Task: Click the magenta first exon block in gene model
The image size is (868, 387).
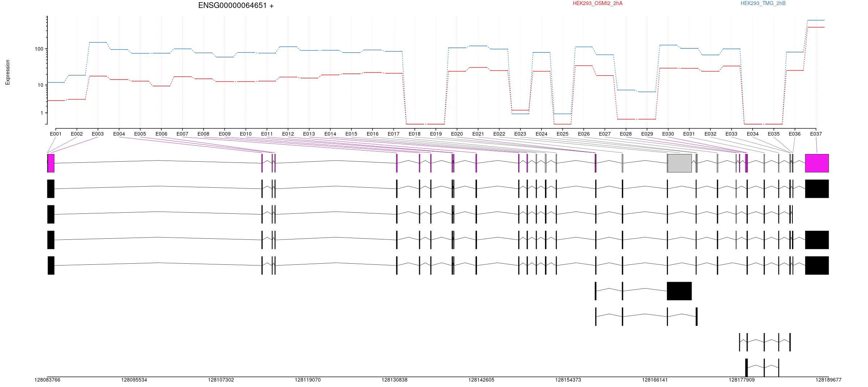Action: coord(51,163)
